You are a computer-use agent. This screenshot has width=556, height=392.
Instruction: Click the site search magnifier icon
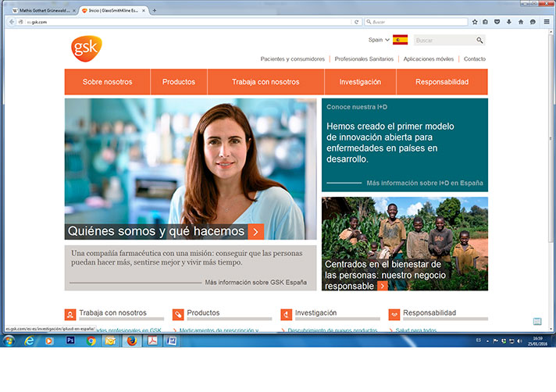click(479, 40)
